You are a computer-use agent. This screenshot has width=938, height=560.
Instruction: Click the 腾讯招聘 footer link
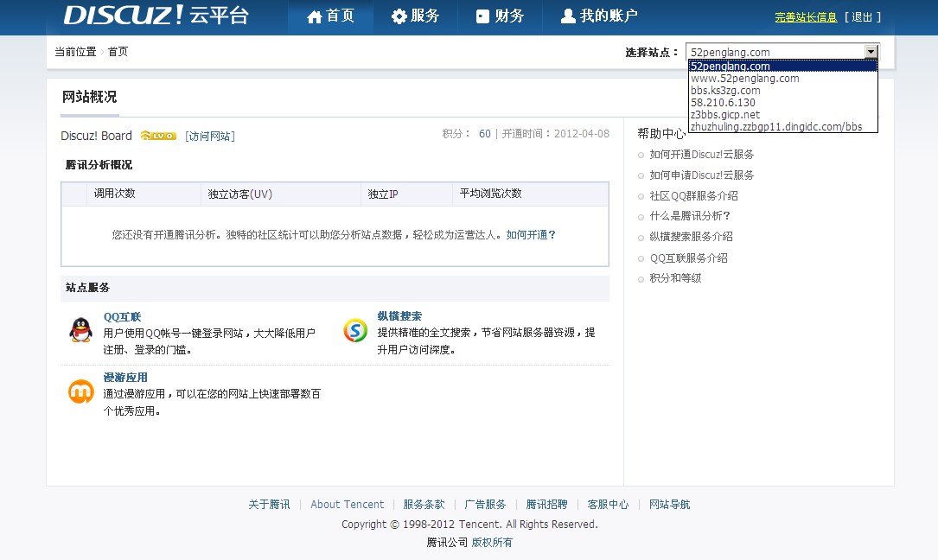(546, 505)
